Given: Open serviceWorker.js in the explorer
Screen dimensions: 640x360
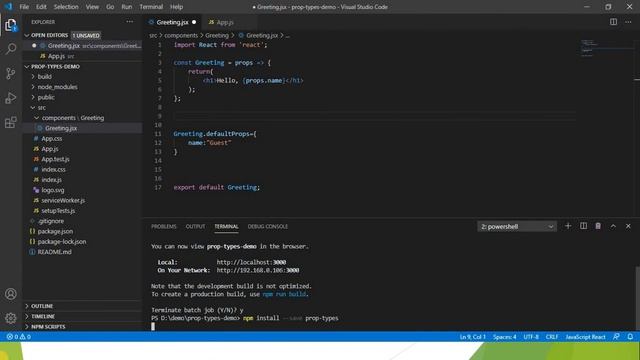Looking at the screenshot, I should pyautogui.click(x=63, y=200).
